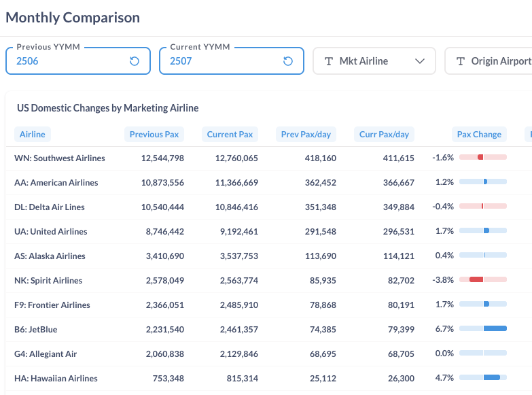The width and height of the screenshot is (532, 395).
Task: Click the Previous Pax value 753,348
Action: 169,378
